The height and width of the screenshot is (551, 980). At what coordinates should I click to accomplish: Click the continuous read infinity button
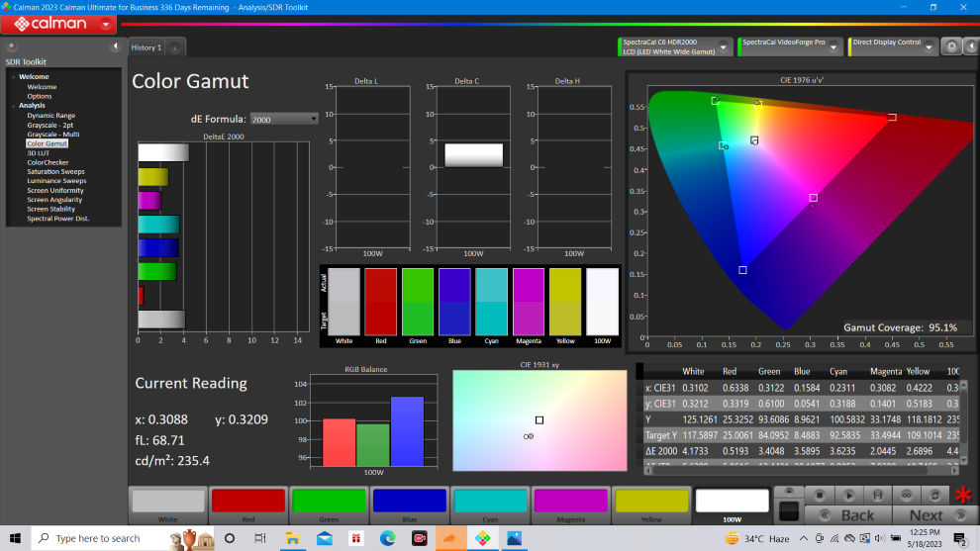[906, 495]
